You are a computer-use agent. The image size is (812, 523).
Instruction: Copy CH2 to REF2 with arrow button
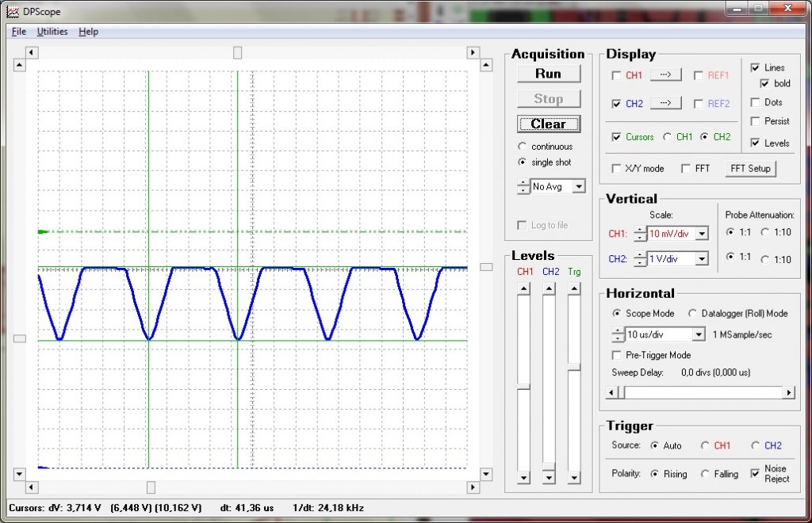665,103
